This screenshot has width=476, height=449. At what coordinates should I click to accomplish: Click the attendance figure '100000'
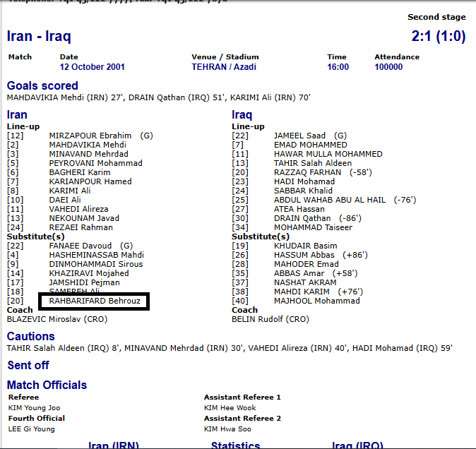tap(388, 67)
